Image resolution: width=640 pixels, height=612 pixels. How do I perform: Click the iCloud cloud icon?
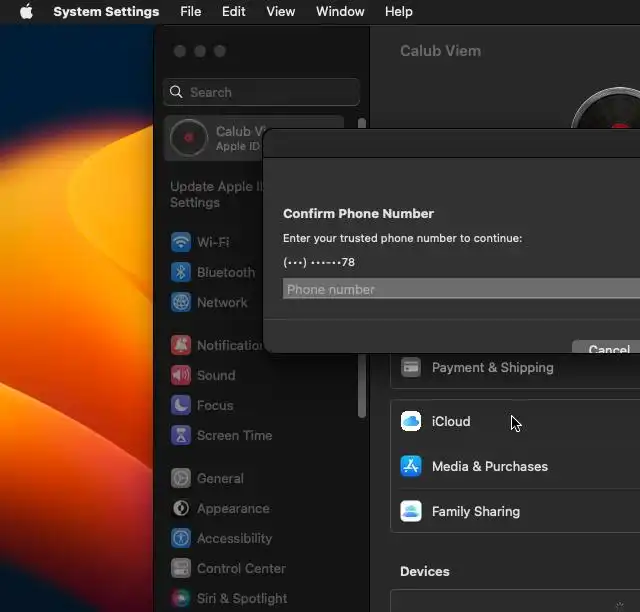click(411, 421)
